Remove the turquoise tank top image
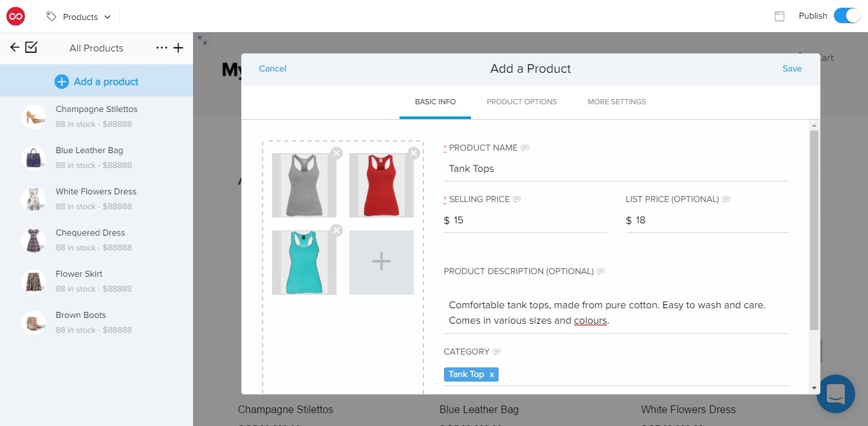This screenshot has width=868, height=426. 337,230
